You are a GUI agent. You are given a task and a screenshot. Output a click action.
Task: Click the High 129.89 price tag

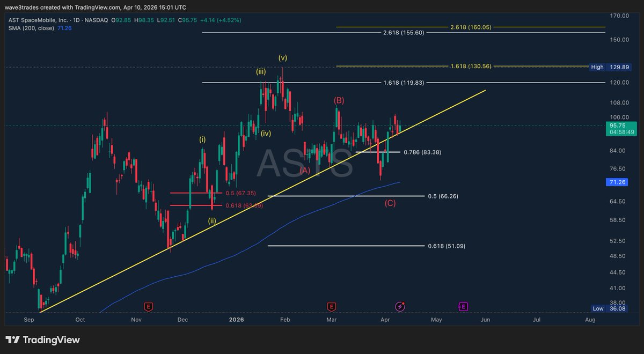click(610, 67)
